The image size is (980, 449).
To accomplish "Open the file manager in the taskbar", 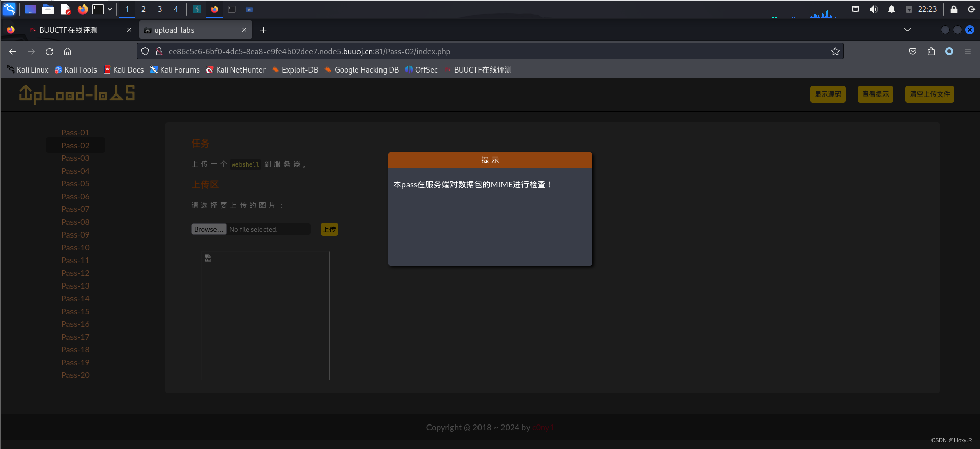I will (48, 9).
